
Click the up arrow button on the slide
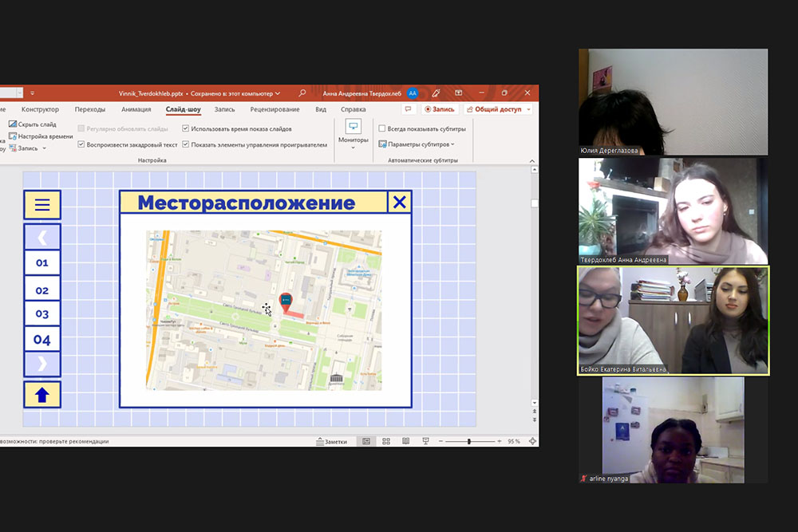tap(42, 394)
